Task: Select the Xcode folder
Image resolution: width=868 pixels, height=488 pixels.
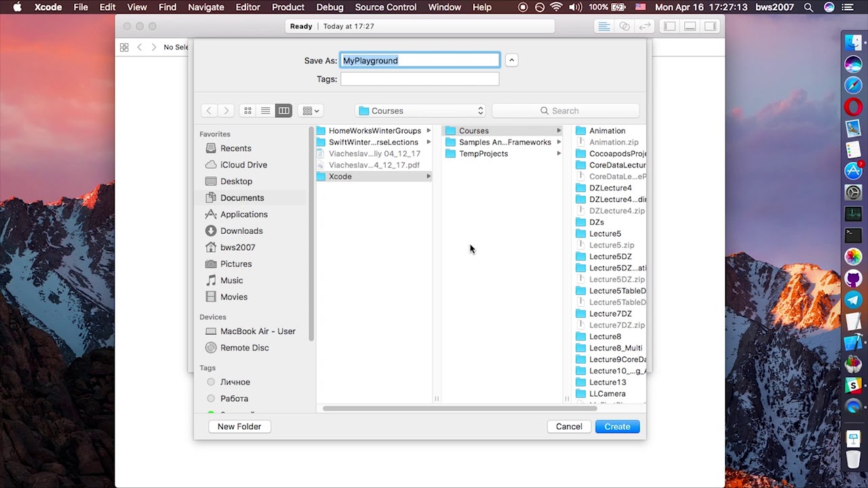Action: click(374, 176)
